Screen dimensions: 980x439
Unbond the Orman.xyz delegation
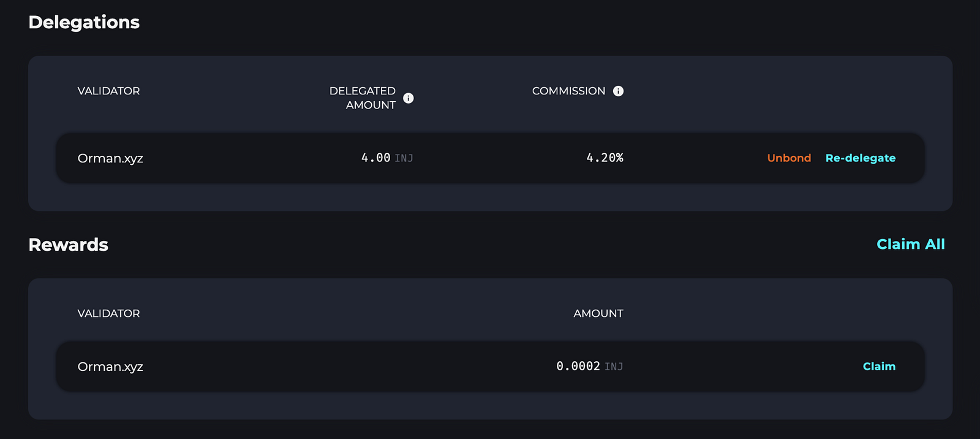pos(789,158)
